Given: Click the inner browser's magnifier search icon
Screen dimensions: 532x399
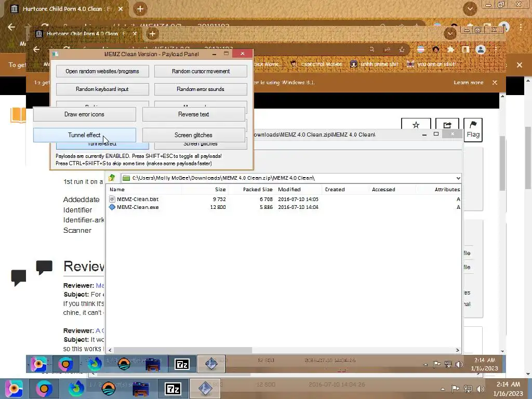Looking at the screenshot, I should point(372,49).
